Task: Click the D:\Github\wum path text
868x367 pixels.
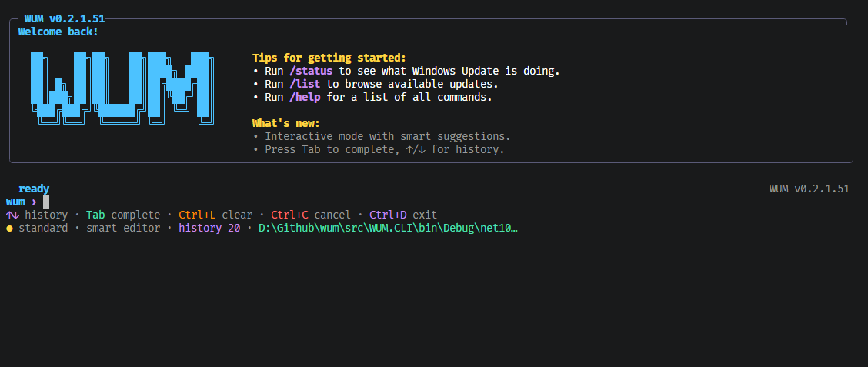Action: pos(388,228)
